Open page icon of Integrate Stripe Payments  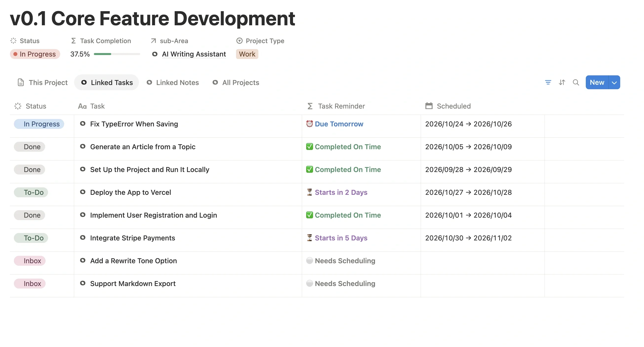point(83,237)
